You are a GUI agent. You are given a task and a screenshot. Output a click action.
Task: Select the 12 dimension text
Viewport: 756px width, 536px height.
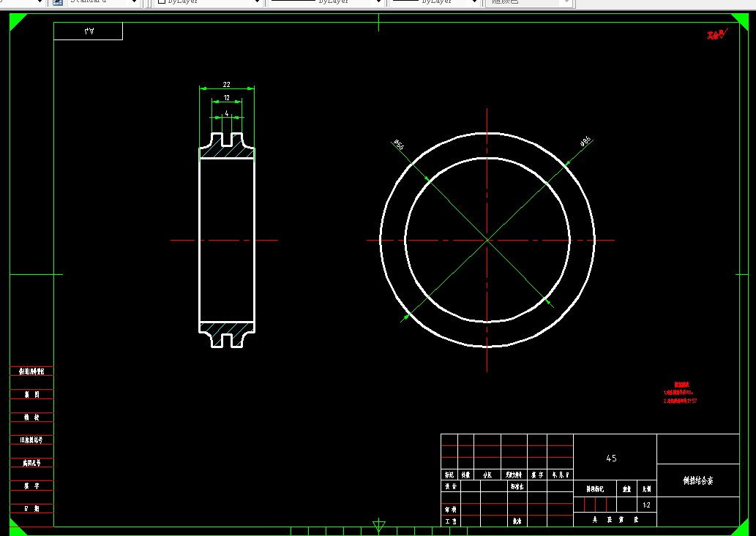point(227,98)
